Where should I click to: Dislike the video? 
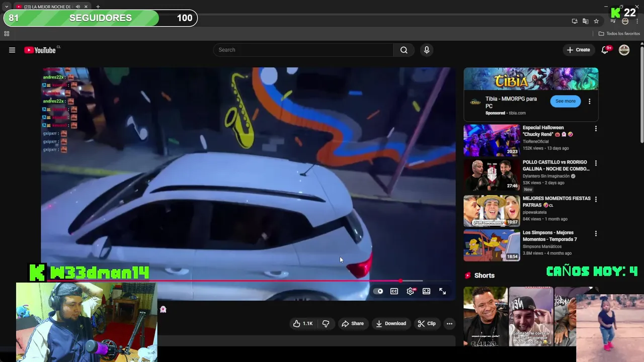point(326,324)
